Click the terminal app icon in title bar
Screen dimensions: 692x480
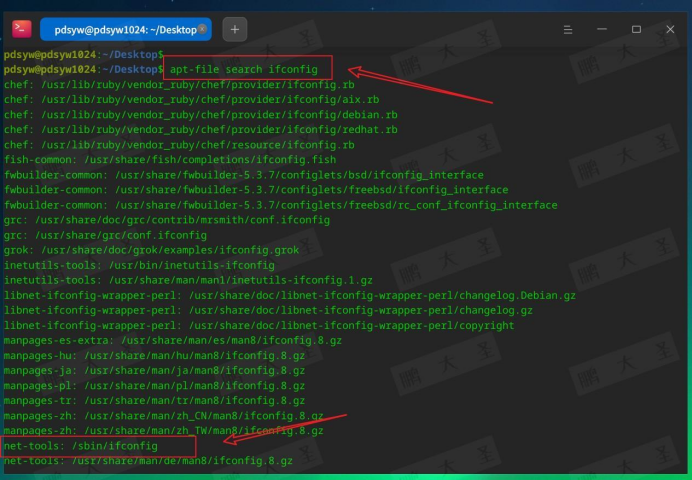pyautogui.click(x=22, y=29)
